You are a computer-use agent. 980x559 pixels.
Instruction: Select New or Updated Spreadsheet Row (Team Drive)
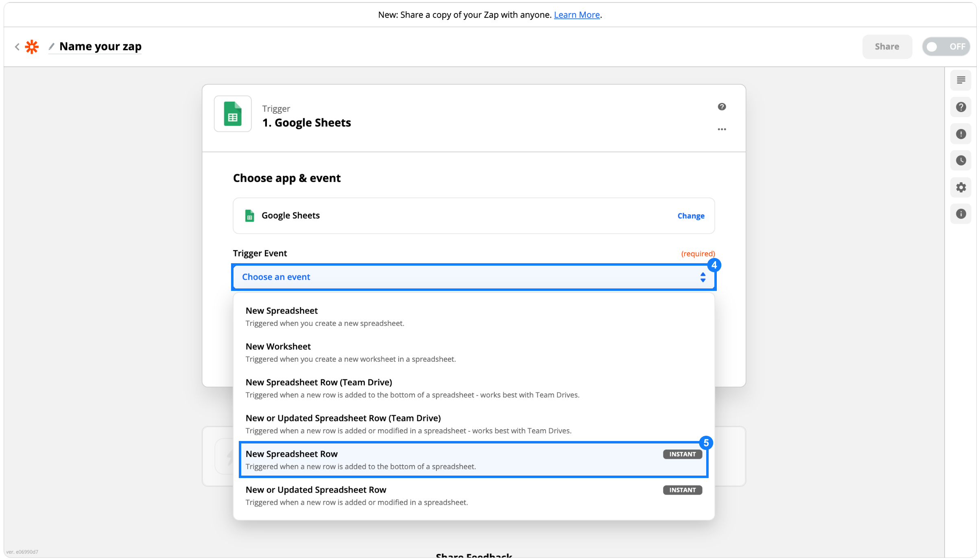(x=474, y=424)
